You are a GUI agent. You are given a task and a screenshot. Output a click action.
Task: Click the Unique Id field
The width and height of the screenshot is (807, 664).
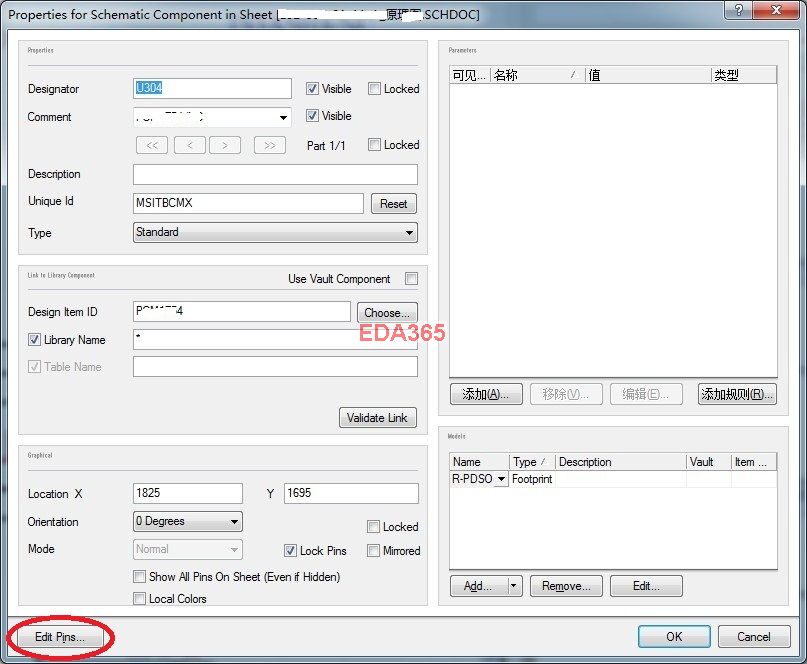click(248, 203)
